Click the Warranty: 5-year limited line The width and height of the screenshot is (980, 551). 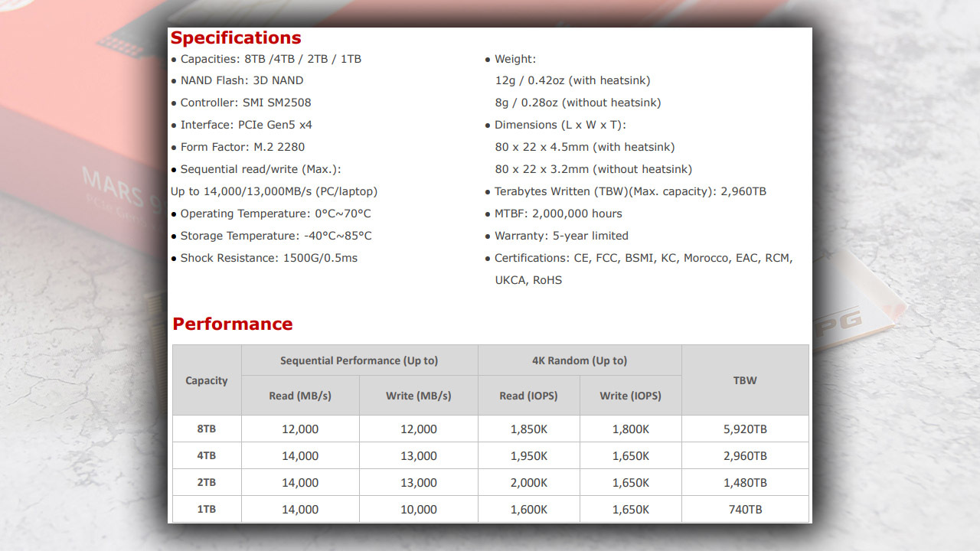coord(557,236)
